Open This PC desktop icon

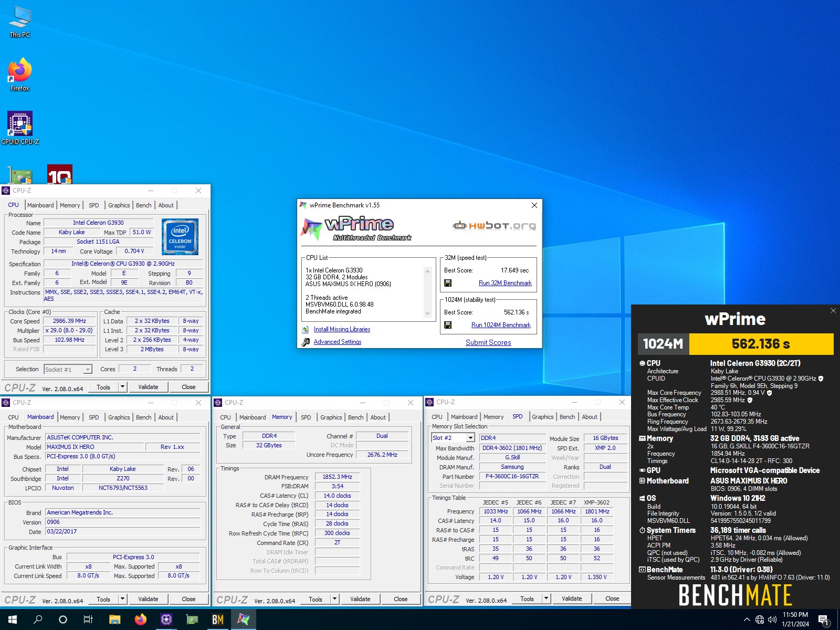pos(20,22)
